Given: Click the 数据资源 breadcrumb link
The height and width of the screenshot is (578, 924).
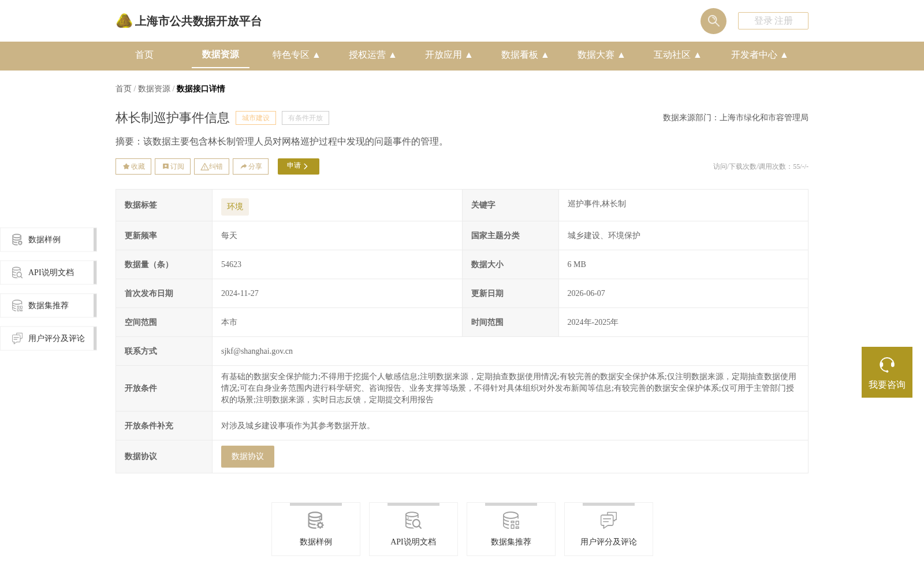Looking at the screenshot, I should (x=154, y=89).
